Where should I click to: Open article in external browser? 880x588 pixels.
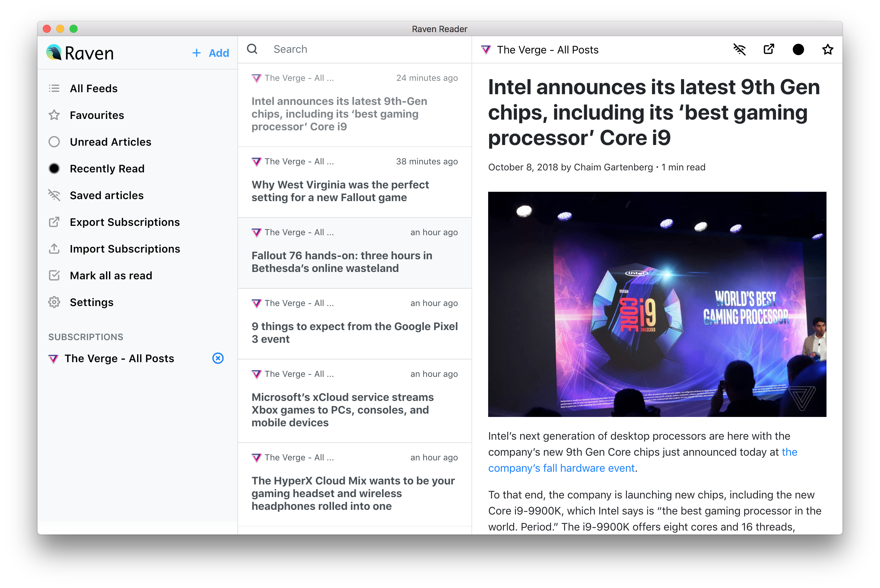[769, 49]
